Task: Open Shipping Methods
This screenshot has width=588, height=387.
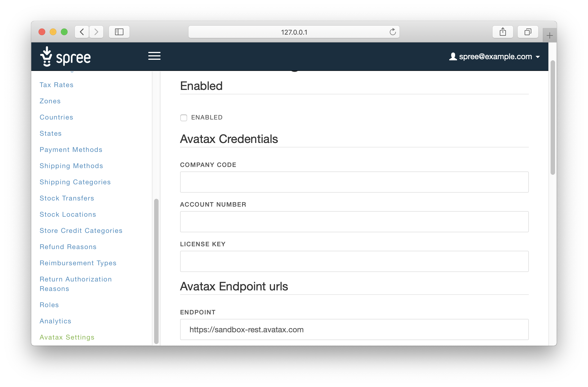Action: (x=71, y=166)
